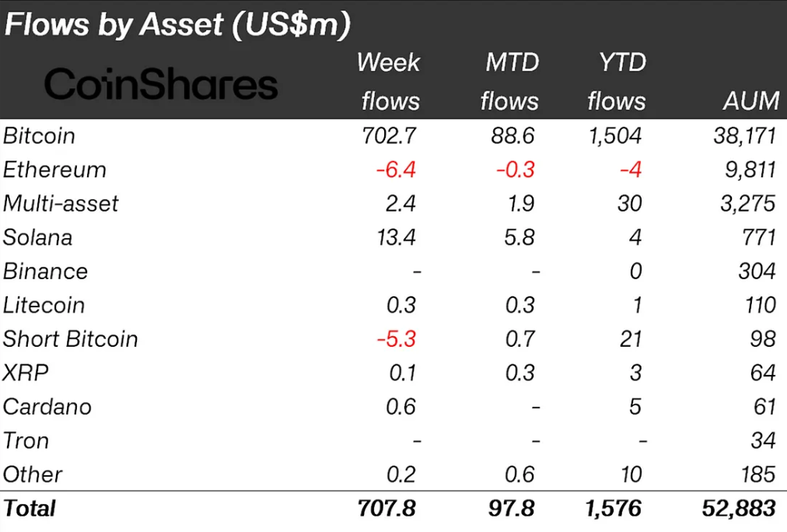Click the AUM column header
The height and width of the screenshot is (532, 787).
pyautogui.click(x=749, y=101)
